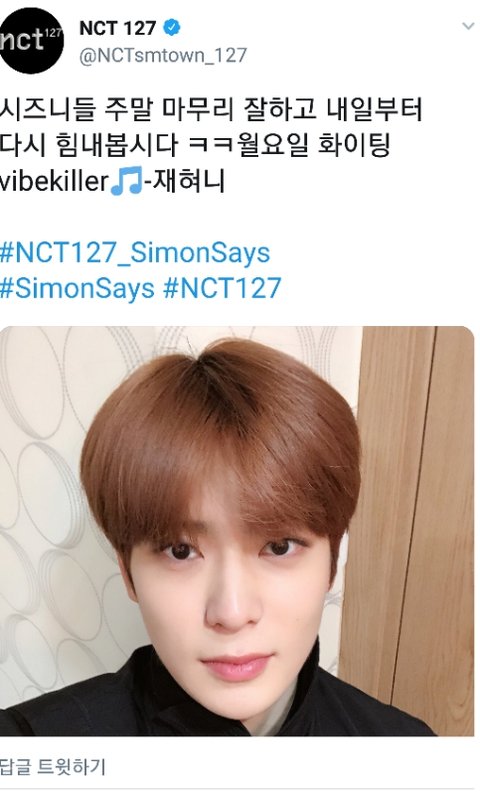
Task: Click the line starting 다시 힘내봅시다
Action: click(x=195, y=145)
